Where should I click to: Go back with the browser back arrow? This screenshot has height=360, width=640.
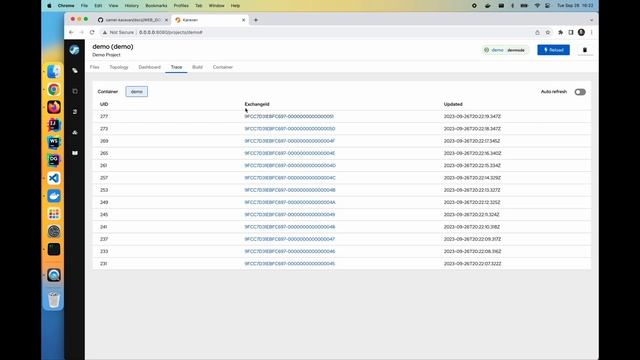[71, 32]
